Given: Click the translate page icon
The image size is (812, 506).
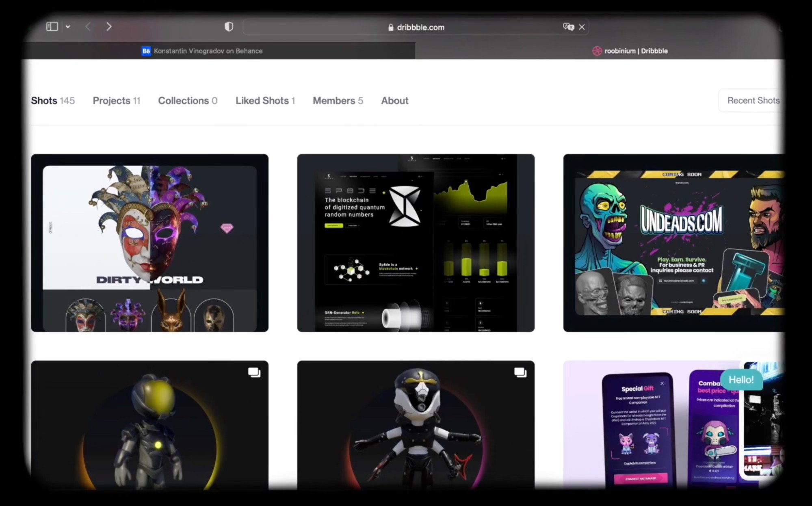Looking at the screenshot, I should coord(568,27).
